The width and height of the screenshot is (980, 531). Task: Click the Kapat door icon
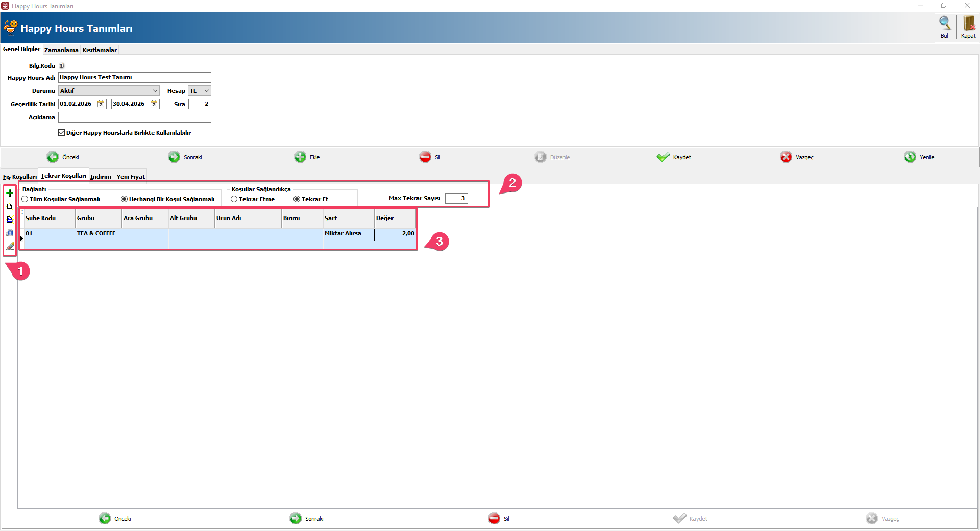click(x=968, y=23)
